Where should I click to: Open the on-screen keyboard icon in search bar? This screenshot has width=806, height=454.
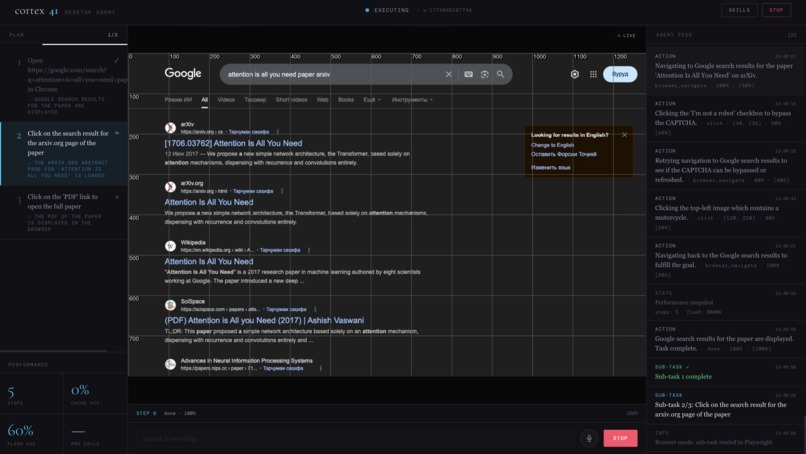coord(468,75)
